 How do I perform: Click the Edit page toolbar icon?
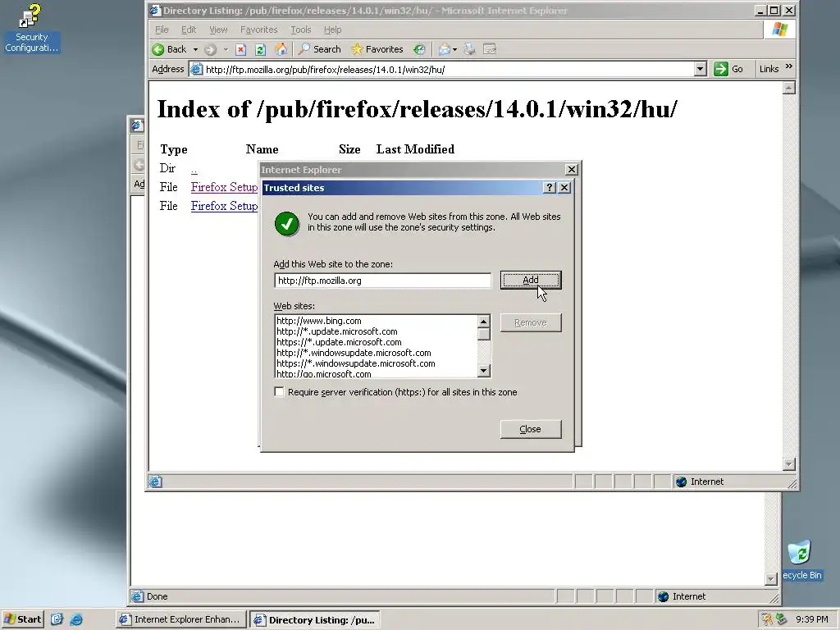point(490,49)
